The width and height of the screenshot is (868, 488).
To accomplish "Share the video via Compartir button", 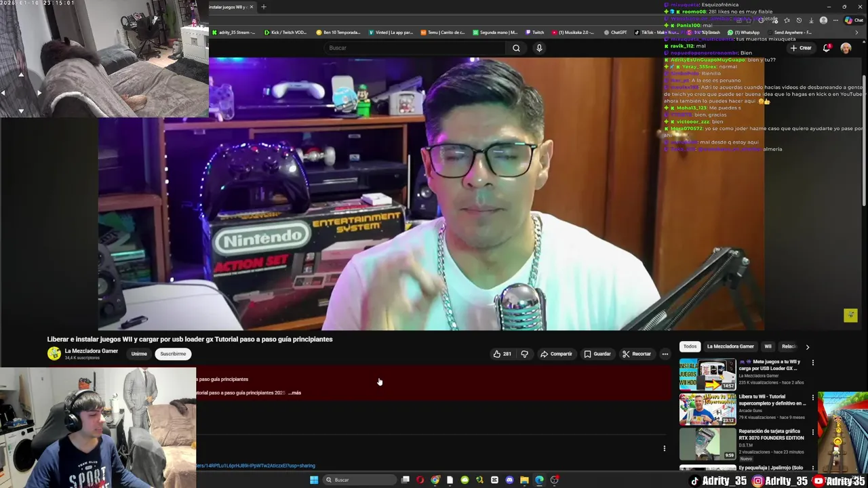I will tap(556, 354).
